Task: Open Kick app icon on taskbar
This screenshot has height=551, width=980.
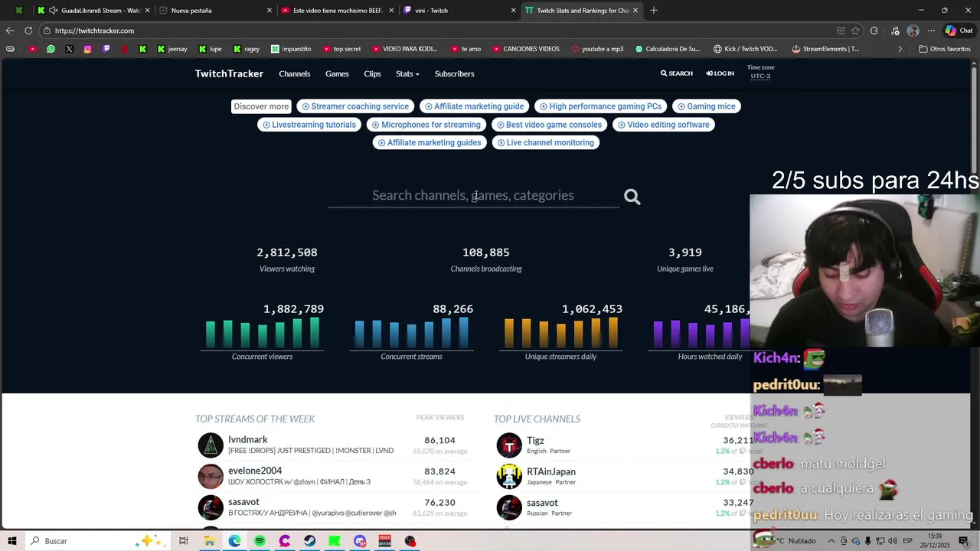Action: [335, 541]
